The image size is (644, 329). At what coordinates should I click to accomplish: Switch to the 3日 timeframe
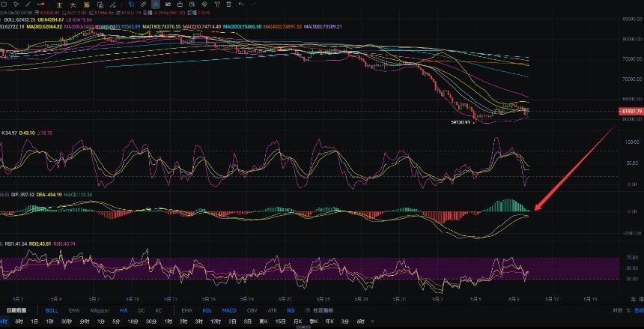pos(248,322)
